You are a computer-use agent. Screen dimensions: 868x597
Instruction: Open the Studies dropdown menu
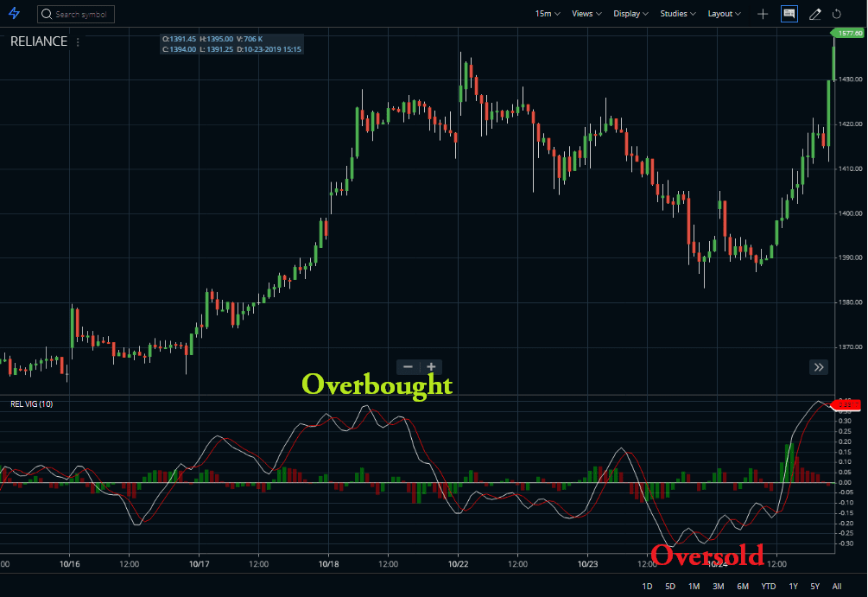678,14
